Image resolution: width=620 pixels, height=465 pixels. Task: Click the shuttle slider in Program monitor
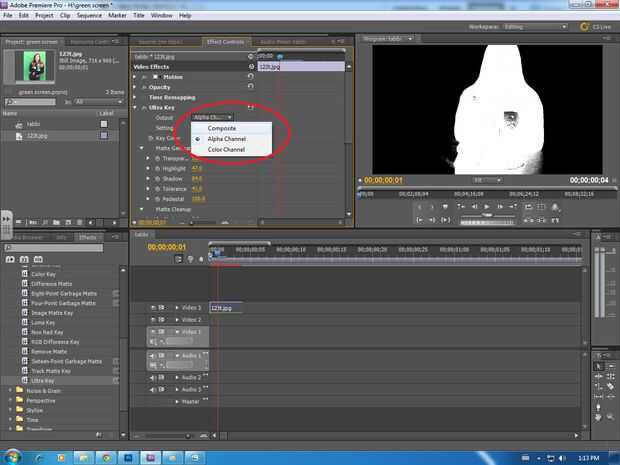(488, 215)
